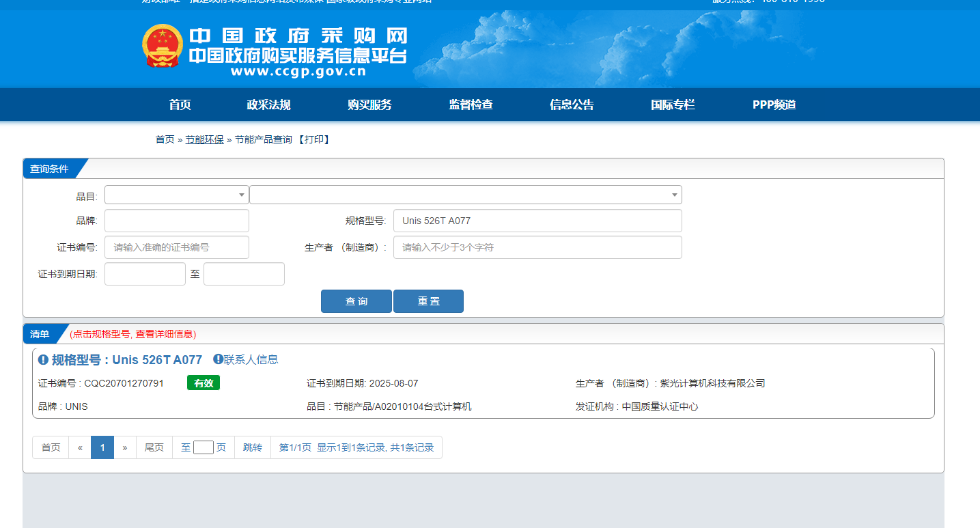Click the » next page button

point(125,447)
